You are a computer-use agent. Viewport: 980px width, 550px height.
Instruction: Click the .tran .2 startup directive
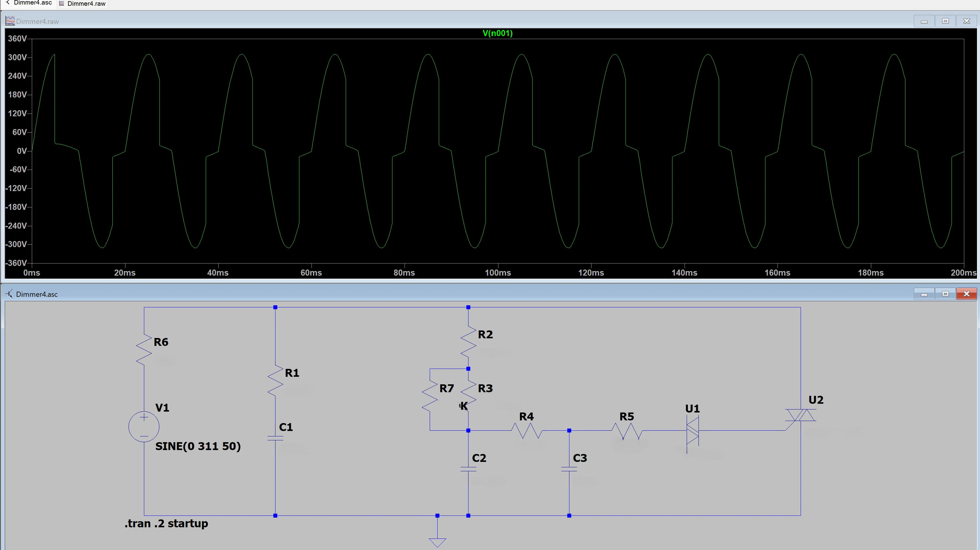click(166, 523)
